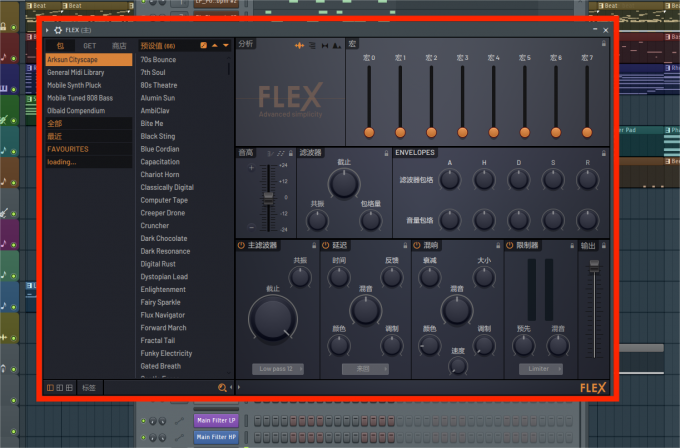680x448 pixels.
Task: Toggle the 主滤波器 power button
Action: (241, 245)
